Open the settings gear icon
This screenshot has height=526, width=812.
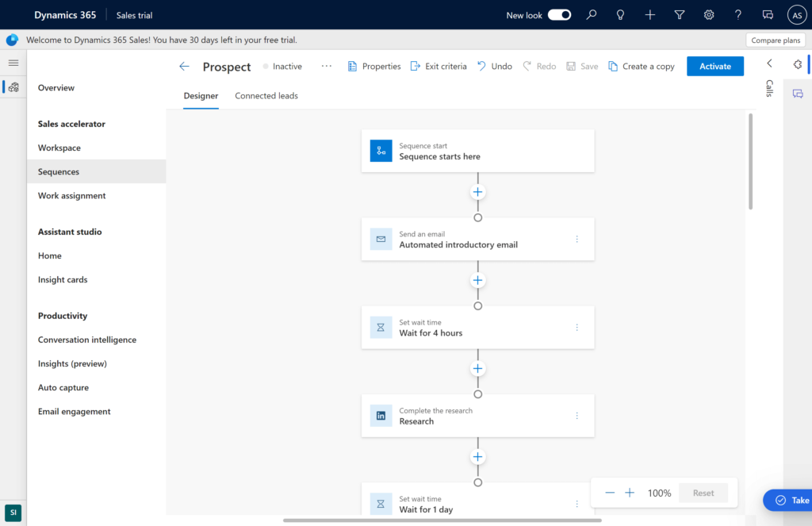tap(709, 15)
